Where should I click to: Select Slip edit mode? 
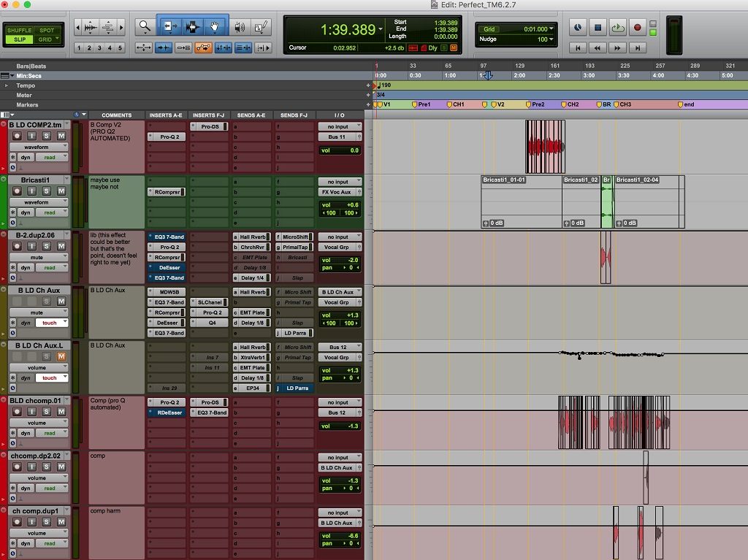19,39
